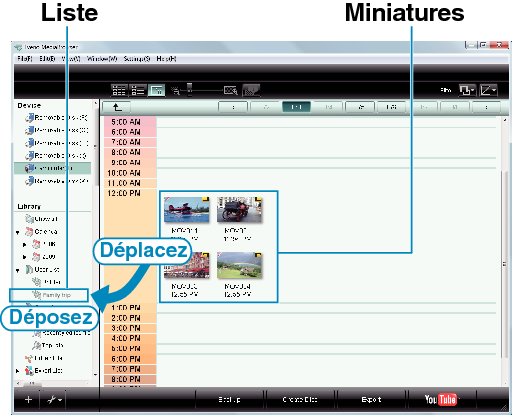Open the filter display dropdown icon
The width and height of the screenshot is (512, 415).
(x=467, y=90)
